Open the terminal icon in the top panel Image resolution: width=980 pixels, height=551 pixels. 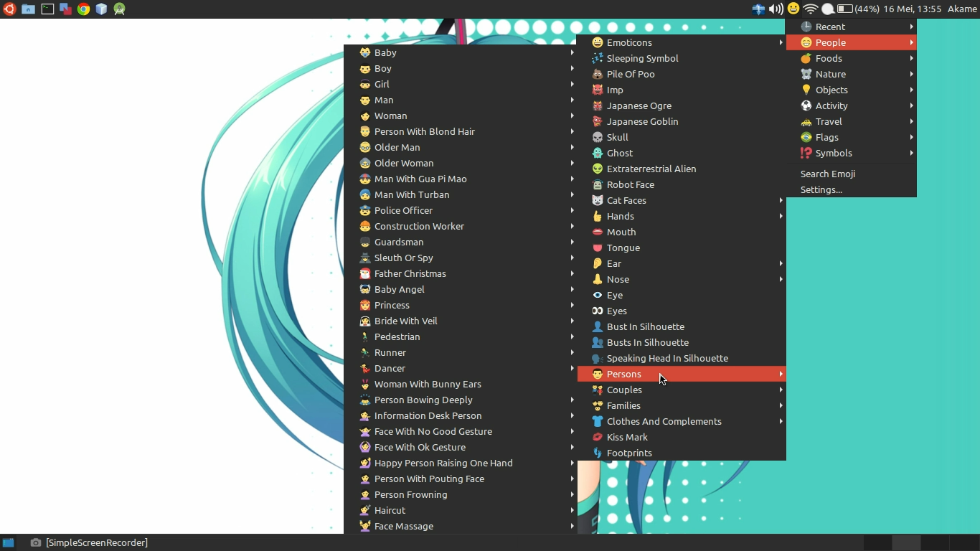coord(47,9)
